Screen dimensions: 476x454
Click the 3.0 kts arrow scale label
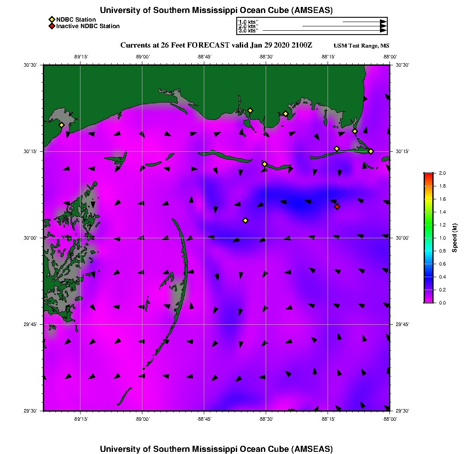tap(248, 31)
